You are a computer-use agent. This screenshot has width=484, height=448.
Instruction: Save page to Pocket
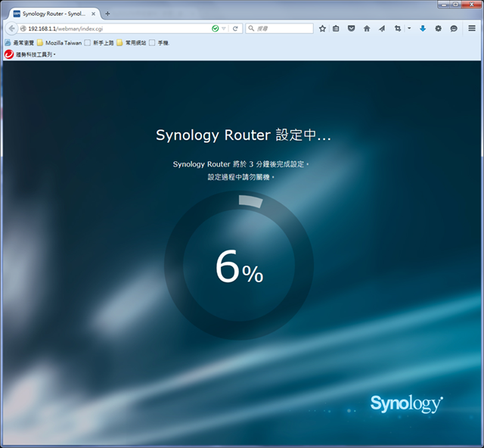[x=351, y=29]
